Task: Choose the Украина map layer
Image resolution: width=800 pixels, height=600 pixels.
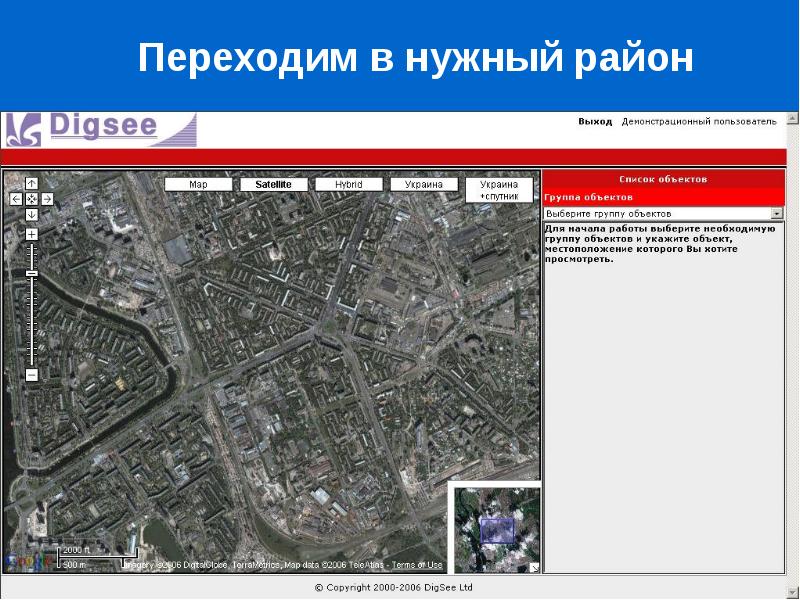Action: tap(424, 185)
